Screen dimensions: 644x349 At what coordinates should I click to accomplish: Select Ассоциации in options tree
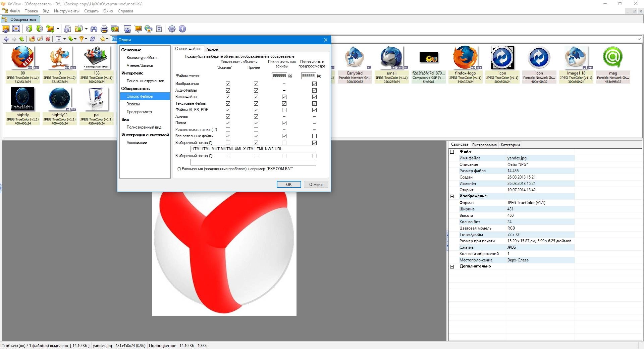tap(137, 143)
